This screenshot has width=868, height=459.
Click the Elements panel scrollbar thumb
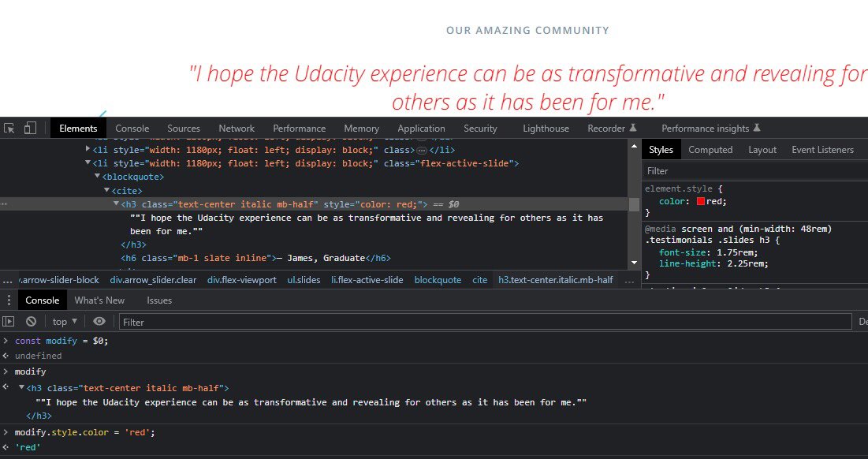635,203
